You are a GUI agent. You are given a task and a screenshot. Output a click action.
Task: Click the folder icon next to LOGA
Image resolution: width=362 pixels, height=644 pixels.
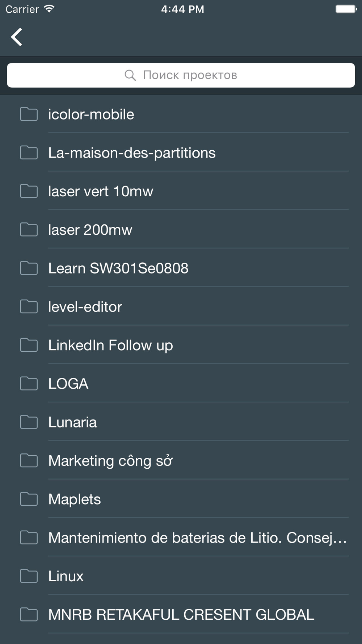29,383
